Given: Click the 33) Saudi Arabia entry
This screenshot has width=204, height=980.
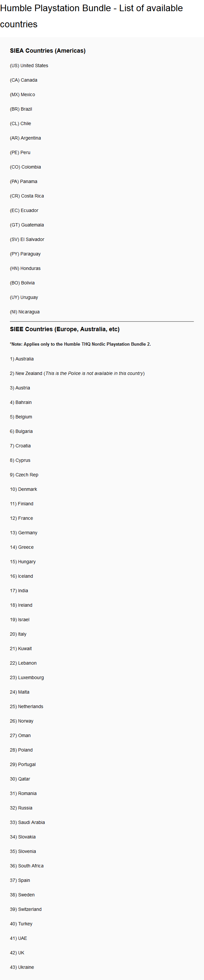Looking at the screenshot, I should (27, 822).
